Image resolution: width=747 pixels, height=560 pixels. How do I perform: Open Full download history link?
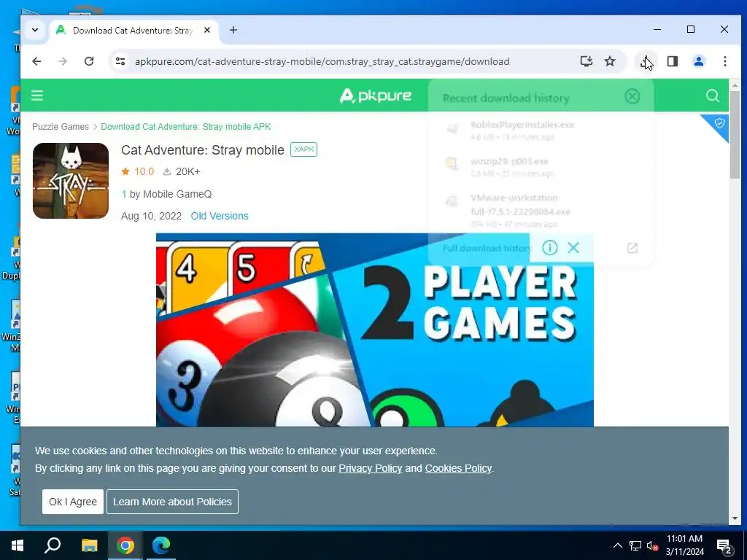pyautogui.click(x=486, y=248)
